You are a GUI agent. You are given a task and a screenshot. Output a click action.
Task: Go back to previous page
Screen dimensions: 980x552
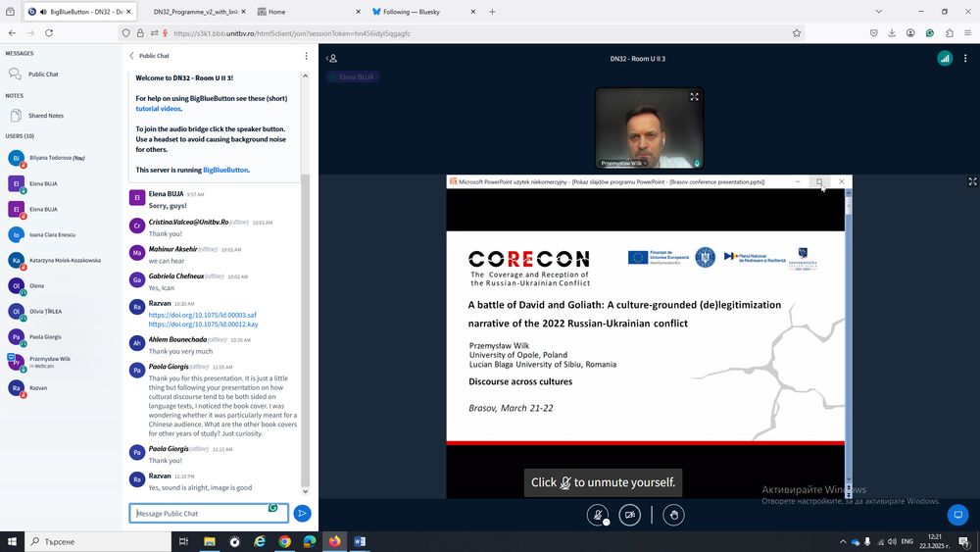(13, 33)
